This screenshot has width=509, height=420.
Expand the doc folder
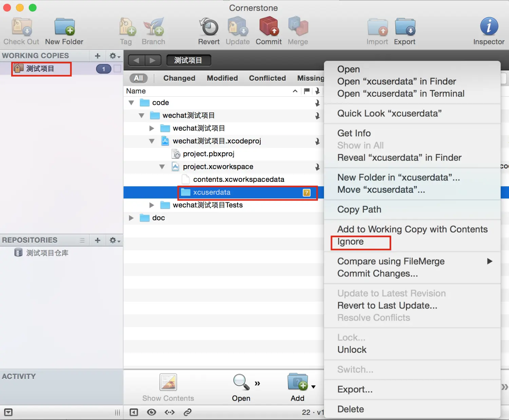131,218
